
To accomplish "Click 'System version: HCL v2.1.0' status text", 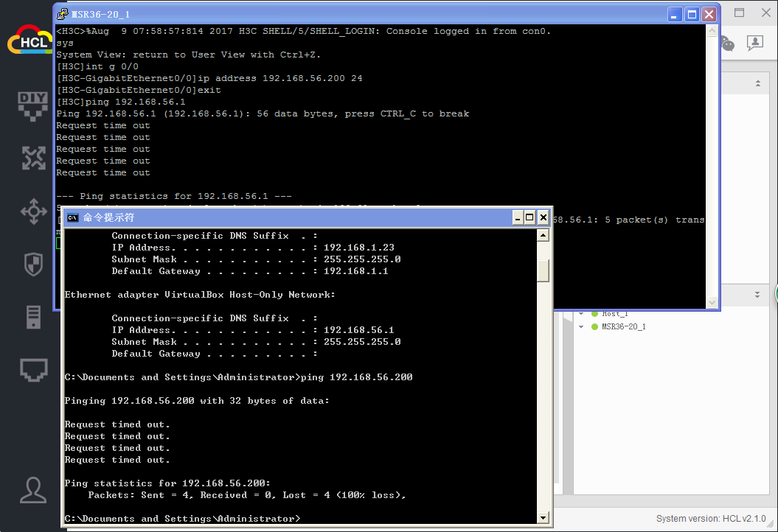I will (710, 519).
